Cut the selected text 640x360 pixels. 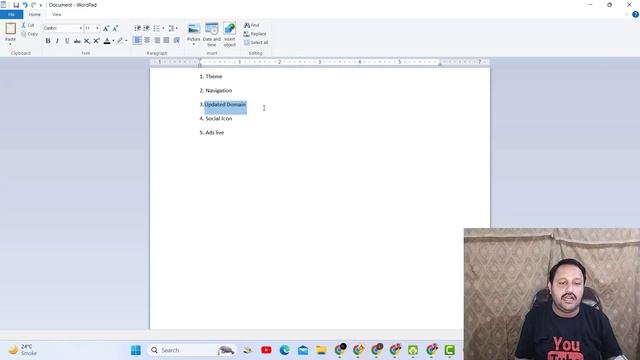[28, 25]
